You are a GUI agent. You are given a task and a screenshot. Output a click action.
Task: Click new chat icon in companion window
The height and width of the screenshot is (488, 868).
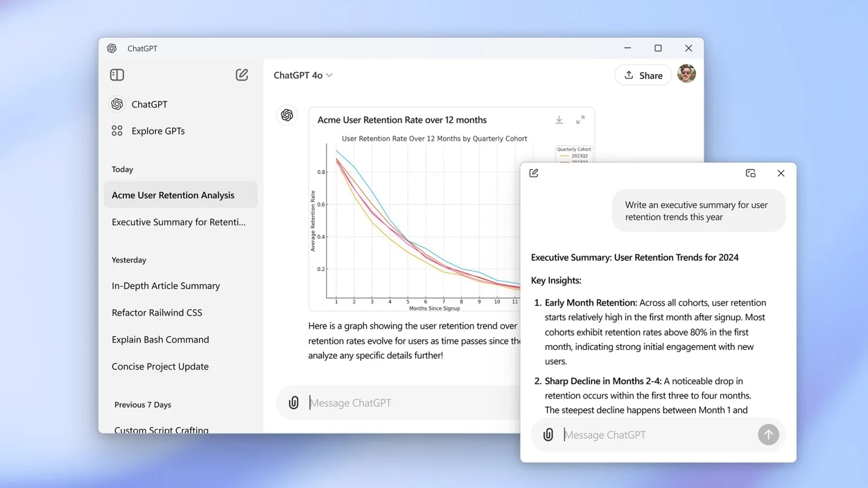click(533, 173)
